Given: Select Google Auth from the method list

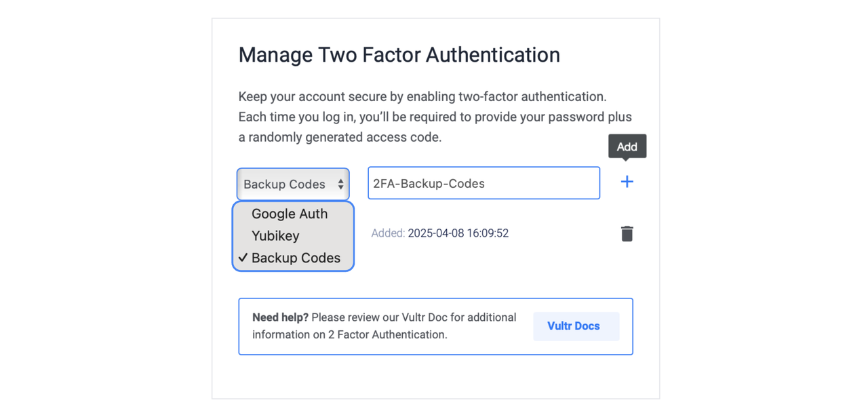Looking at the screenshot, I should [x=289, y=214].
